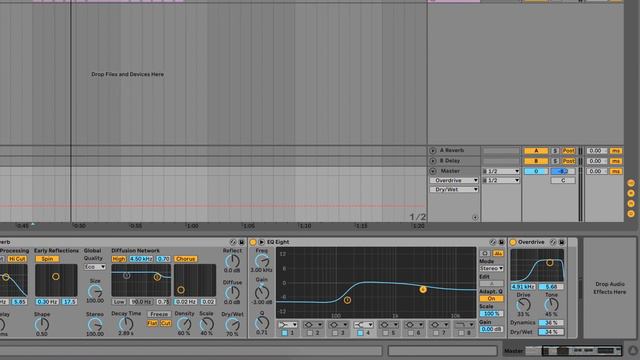Click the Diffusion Network high shelf handle
This screenshot has width=640, height=360.
pyautogui.click(x=157, y=277)
